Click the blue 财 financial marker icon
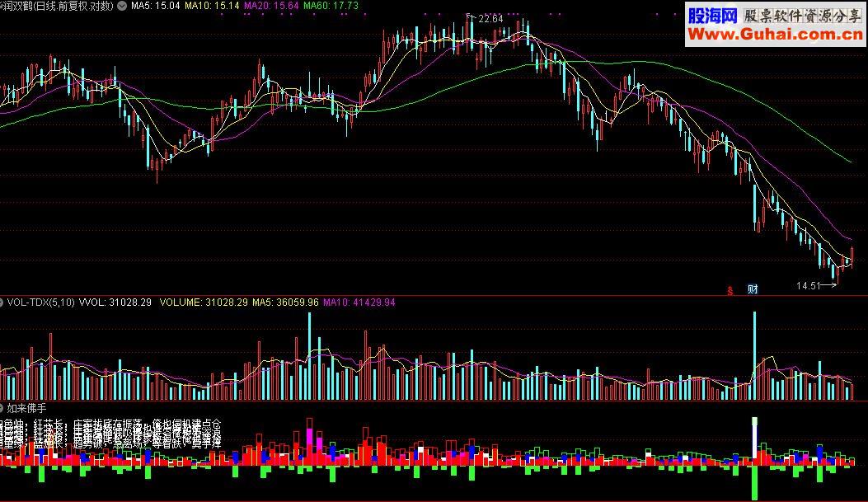The width and height of the screenshot is (868, 502). [753, 289]
